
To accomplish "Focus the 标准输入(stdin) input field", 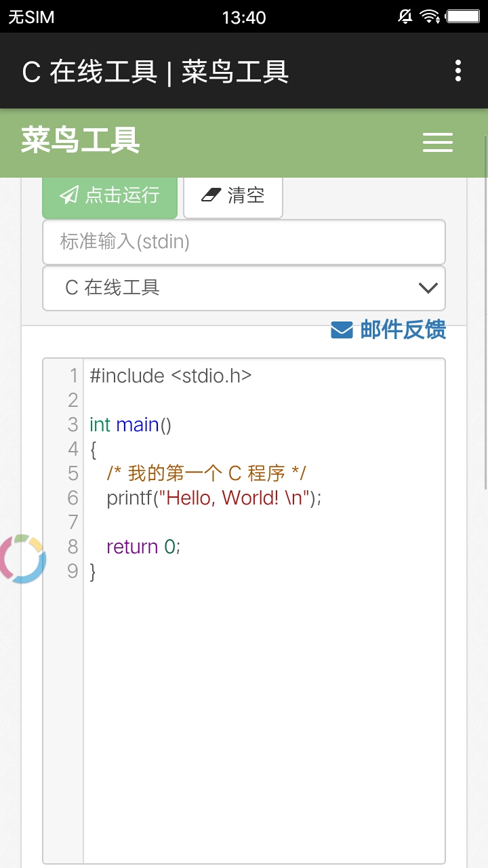I will coord(244,242).
